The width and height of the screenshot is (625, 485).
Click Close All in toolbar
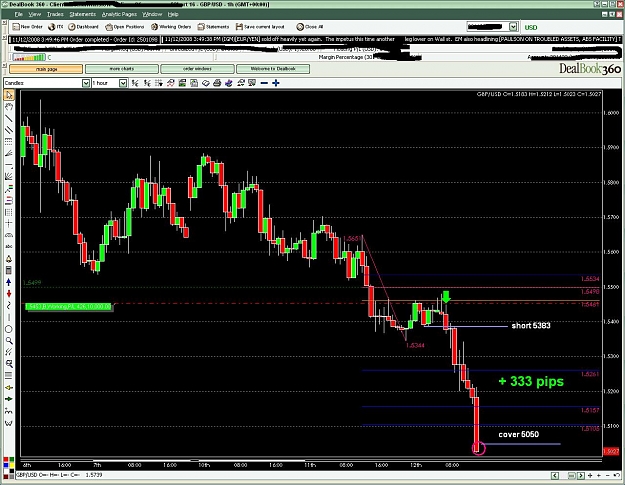point(310,27)
